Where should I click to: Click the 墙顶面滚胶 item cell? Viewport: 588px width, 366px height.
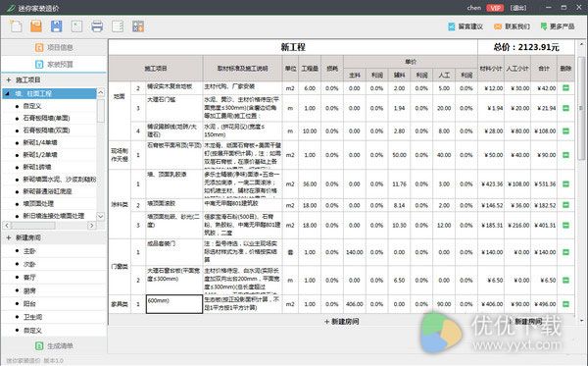pos(174,205)
